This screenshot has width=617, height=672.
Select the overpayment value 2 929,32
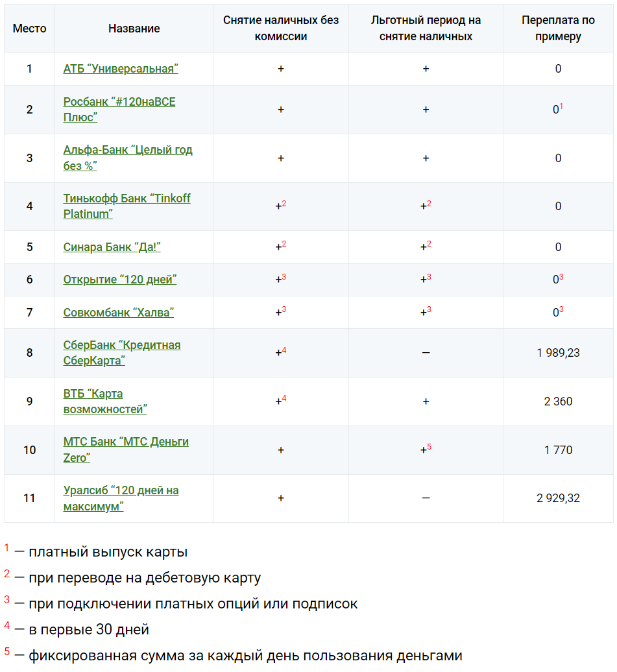pos(558,498)
